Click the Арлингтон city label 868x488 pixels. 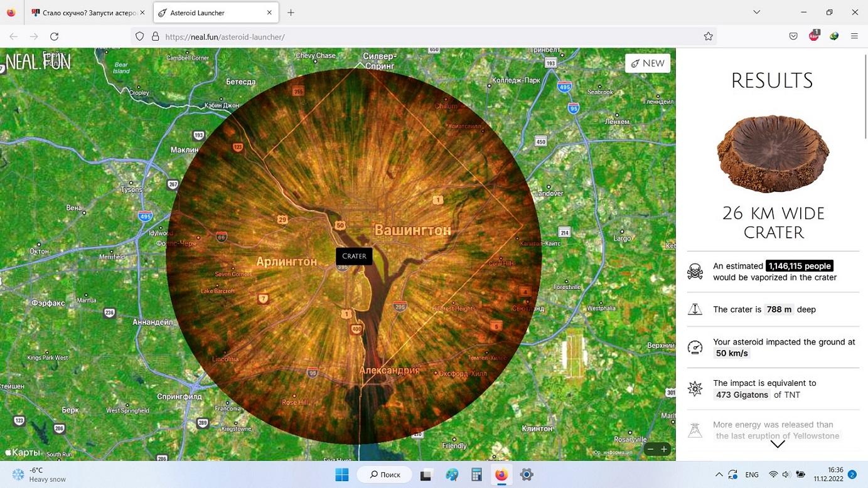pyautogui.click(x=286, y=262)
